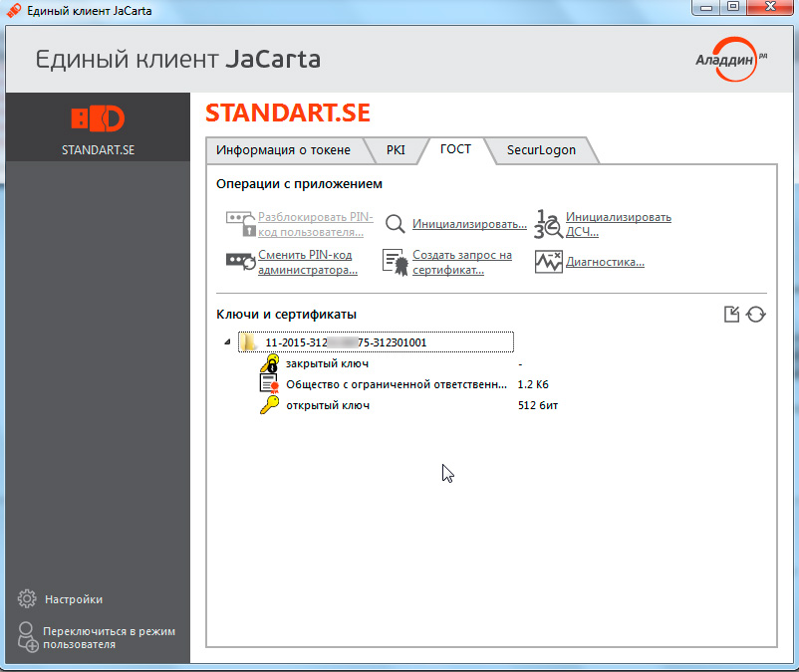Screen dimensions: 799x672
Task: Click the unlock user PIN icon
Action: point(240,224)
